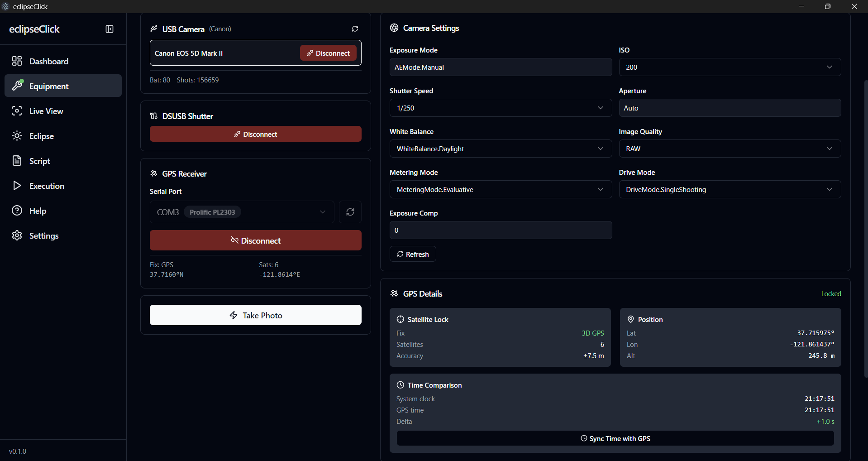Viewport: 868px width, 461px height.
Task: Open the Image Quality dropdown
Action: point(730,149)
